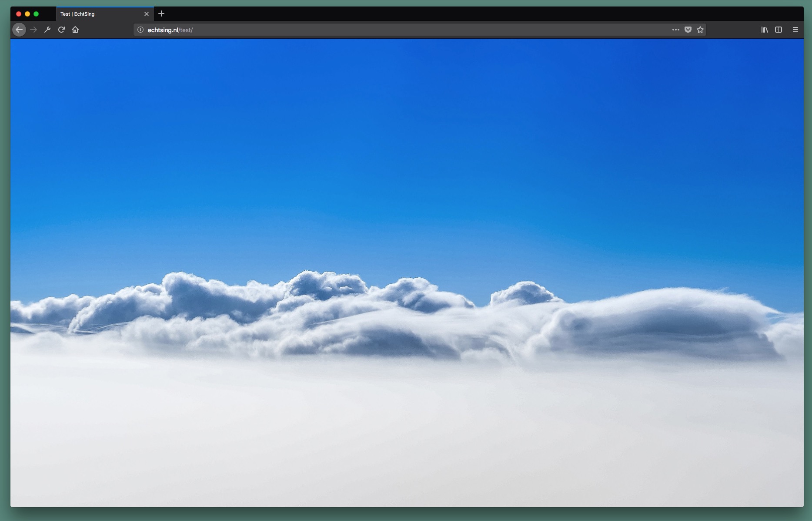
Task: Click the cloud sky background image
Action: [x=407, y=273]
